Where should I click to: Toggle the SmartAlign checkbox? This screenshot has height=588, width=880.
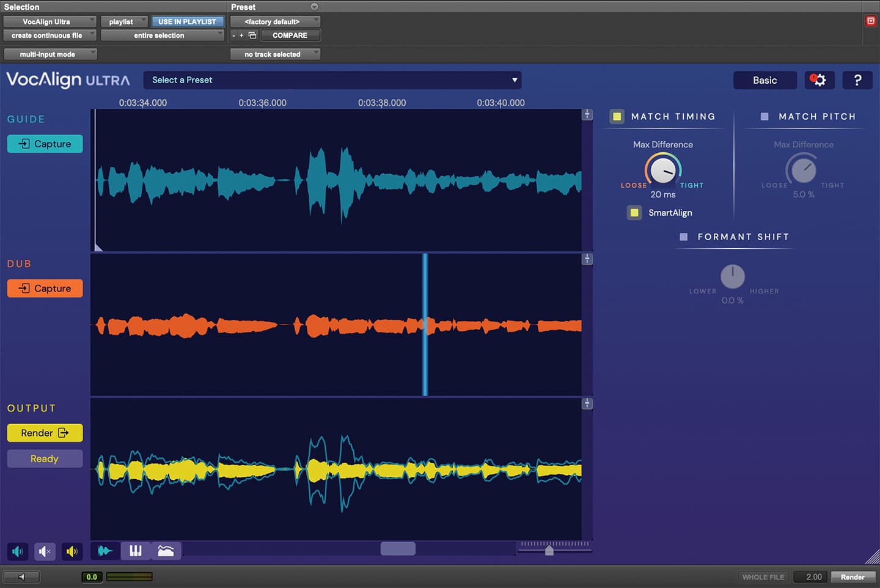pyautogui.click(x=634, y=213)
